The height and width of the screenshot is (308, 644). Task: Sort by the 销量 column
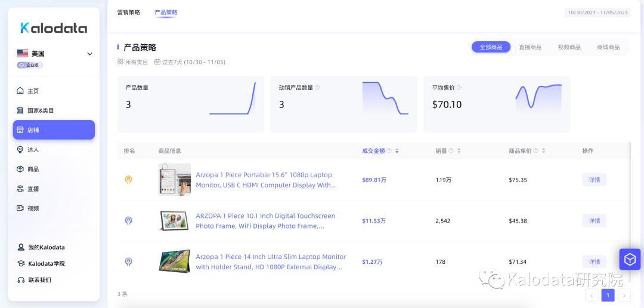click(x=459, y=151)
